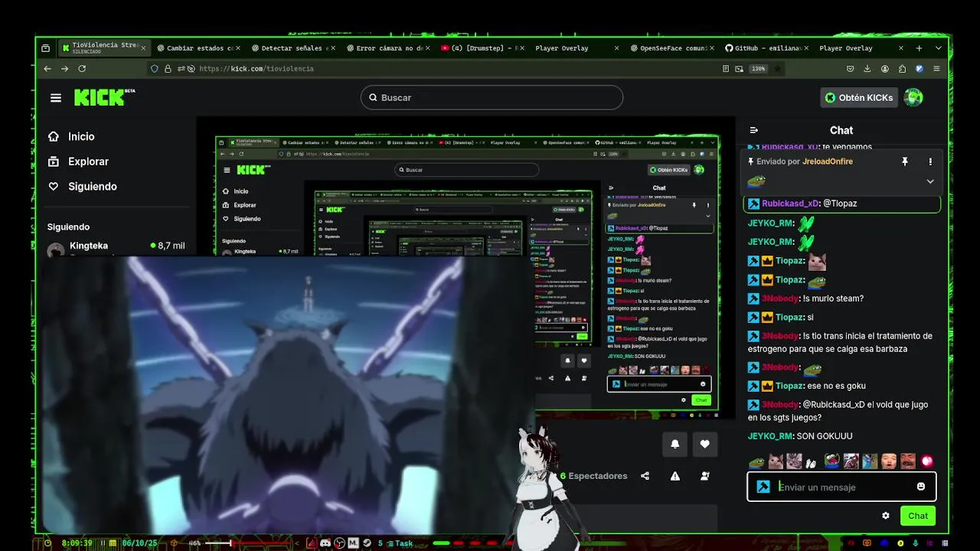Click JreloadOnfire username in pinned message

[828, 161]
